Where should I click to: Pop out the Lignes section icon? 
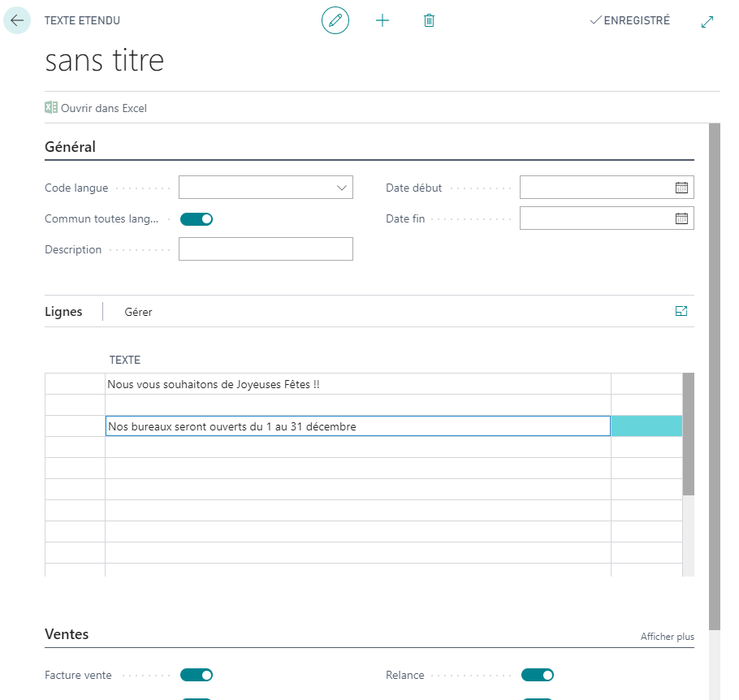(x=681, y=311)
